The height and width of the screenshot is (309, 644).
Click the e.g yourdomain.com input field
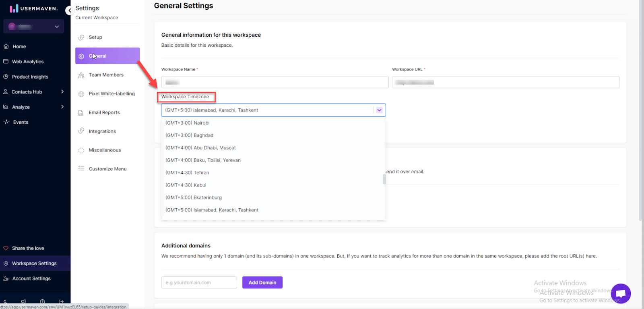click(x=199, y=282)
